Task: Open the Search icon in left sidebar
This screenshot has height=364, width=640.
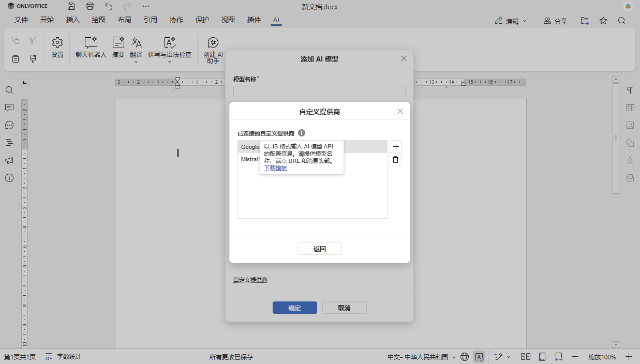Action: (9, 90)
